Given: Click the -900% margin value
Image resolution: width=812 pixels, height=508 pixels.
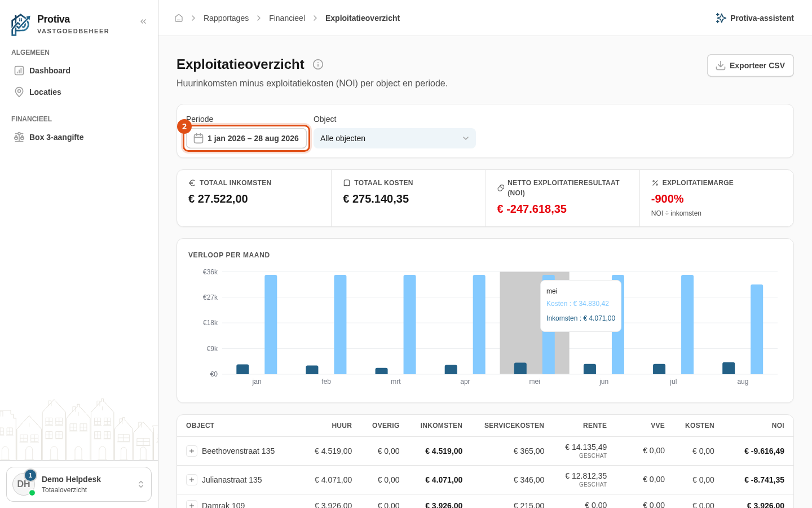Looking at the screenshot, I should [x=668, y=199].
